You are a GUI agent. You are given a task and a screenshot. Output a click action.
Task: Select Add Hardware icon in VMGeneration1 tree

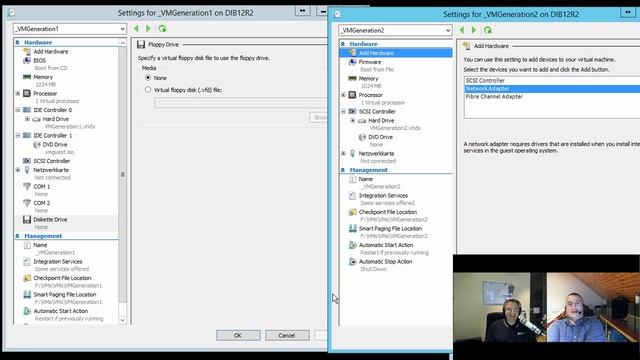coord(27,51)
